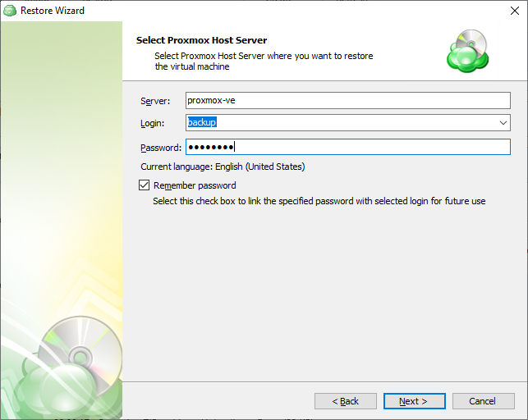Close the Restore Wizard window
Viewport: 528px width, 420px height.
click(508, 11)
